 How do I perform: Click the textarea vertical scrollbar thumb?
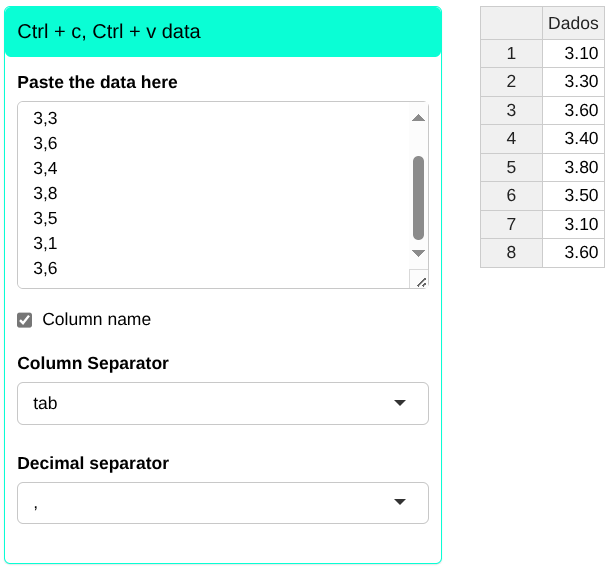click(x=418, y=197)
